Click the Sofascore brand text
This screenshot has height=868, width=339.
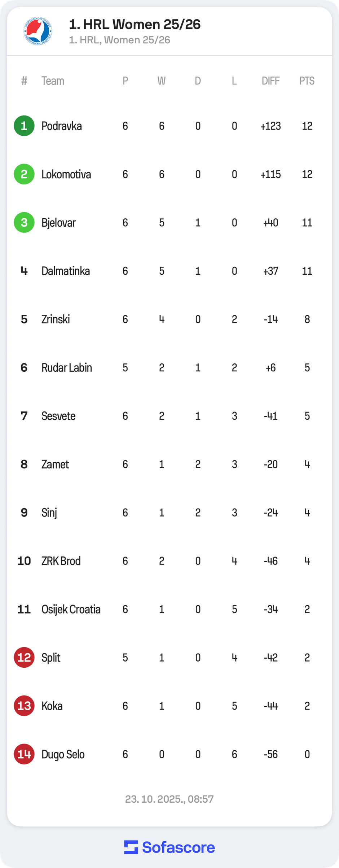point(179,847)
